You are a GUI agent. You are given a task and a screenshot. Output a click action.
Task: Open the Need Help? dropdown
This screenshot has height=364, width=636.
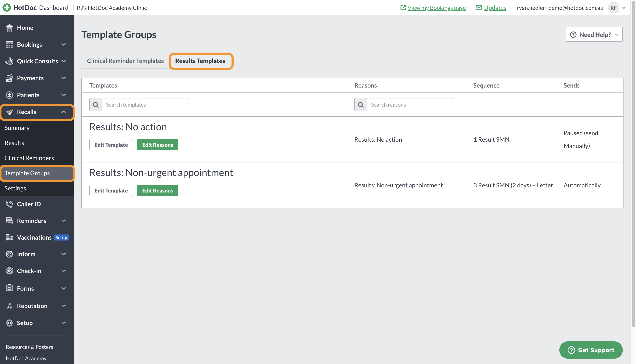594,34
